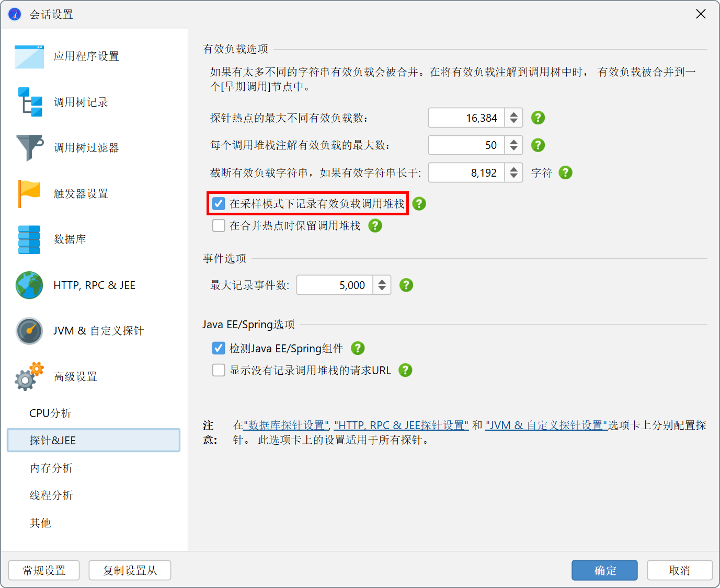Click the 16,384 input field
720x588 pixels.
(466, 118)
